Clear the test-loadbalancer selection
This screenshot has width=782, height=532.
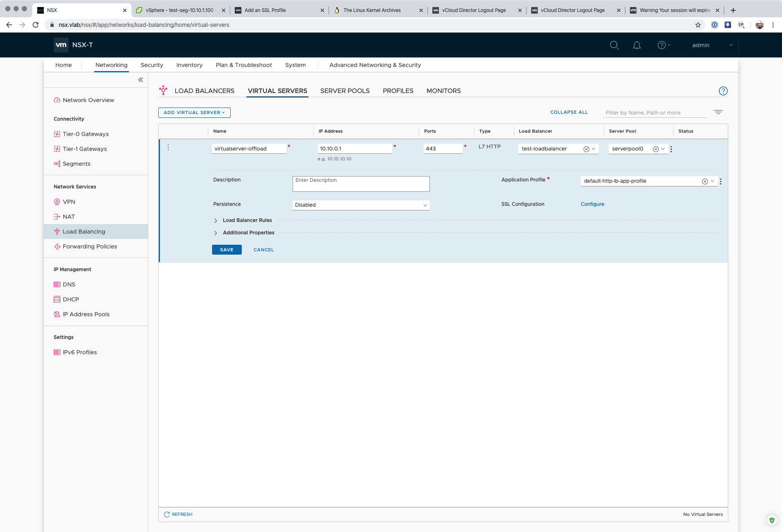pyautogui.click(x=586, y=149)
